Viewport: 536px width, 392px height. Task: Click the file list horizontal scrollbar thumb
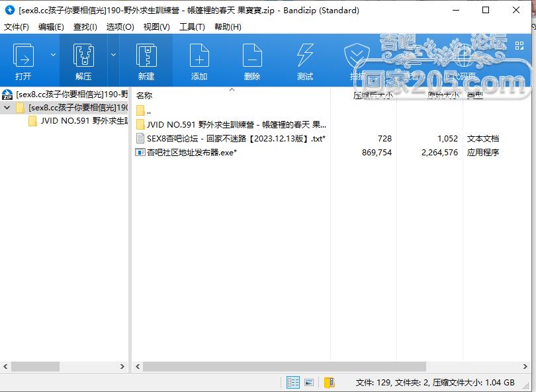click(285, 366)
